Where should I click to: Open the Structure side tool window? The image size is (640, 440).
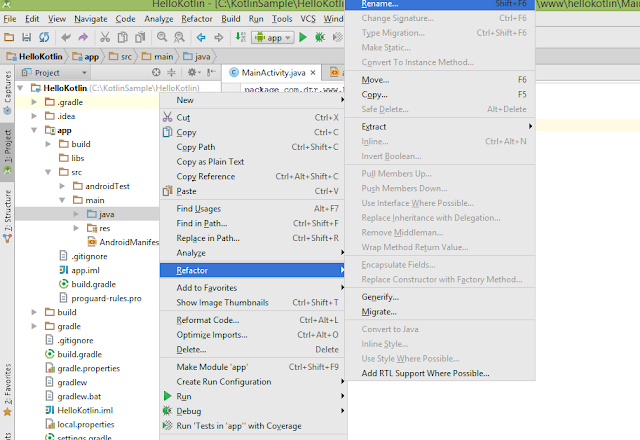click(x=7, y=216)
